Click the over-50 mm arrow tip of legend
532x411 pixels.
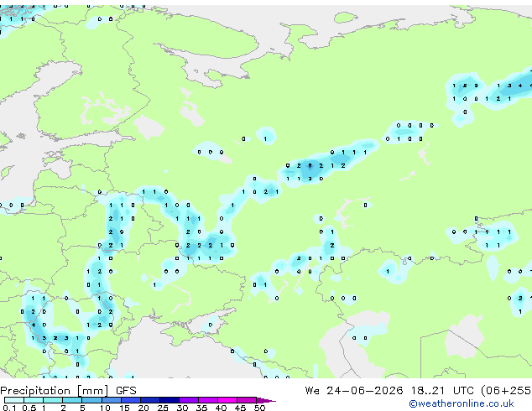[x=266, y=400]
